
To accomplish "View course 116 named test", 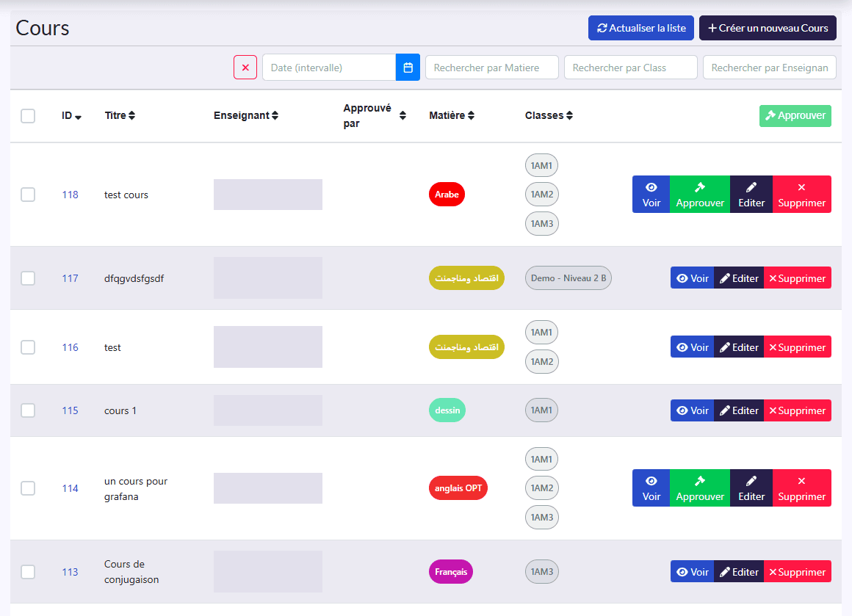I will pyautogui.click(x=692, y=347).
